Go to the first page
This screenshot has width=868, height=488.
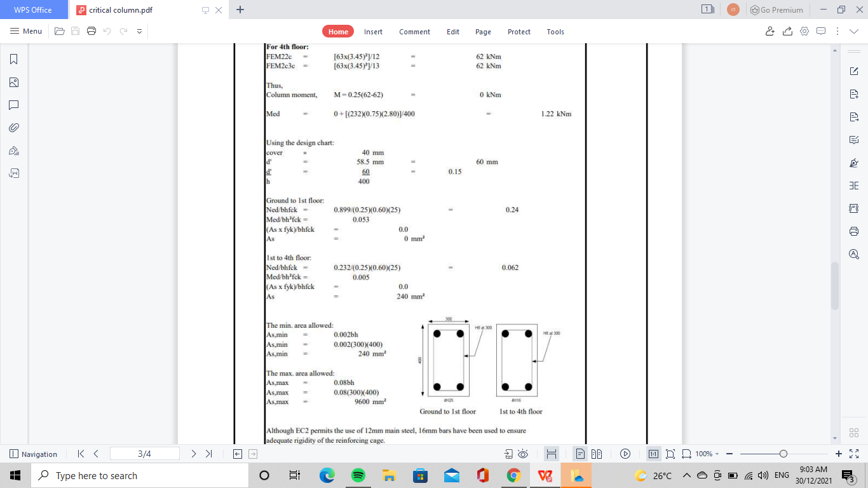(81, 454)
